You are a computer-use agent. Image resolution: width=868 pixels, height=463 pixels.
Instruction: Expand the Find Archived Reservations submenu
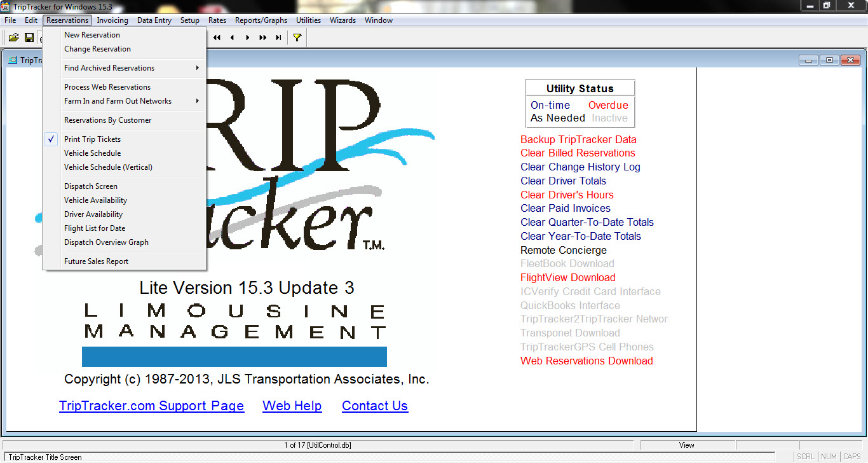pyautogui.click(x=125, y=68)
